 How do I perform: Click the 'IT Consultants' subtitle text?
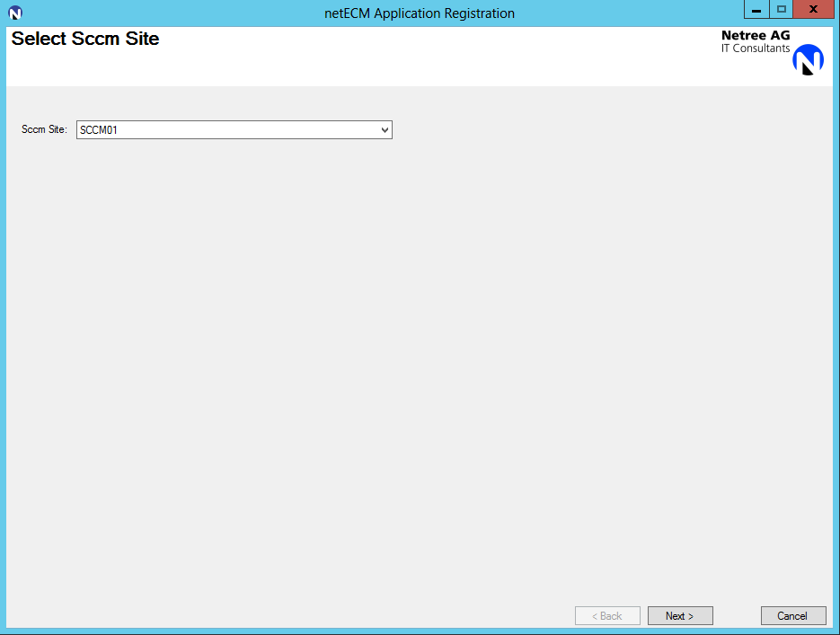(756, 49)
